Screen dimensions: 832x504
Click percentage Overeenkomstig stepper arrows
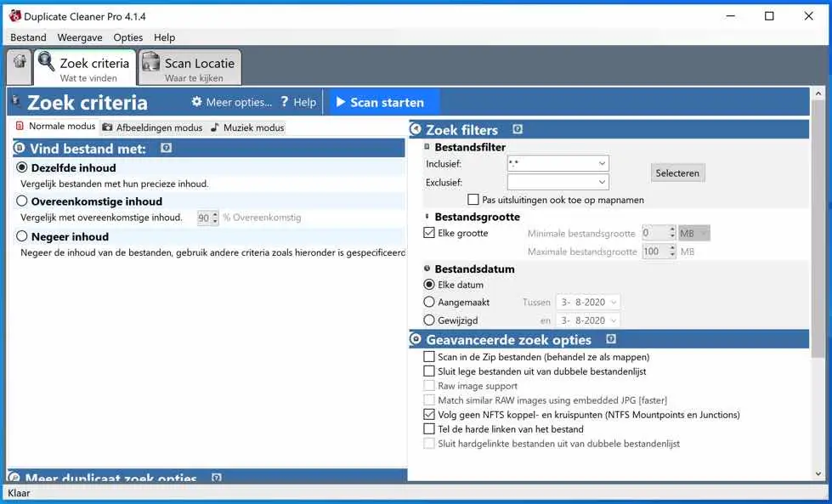(215, 218)
